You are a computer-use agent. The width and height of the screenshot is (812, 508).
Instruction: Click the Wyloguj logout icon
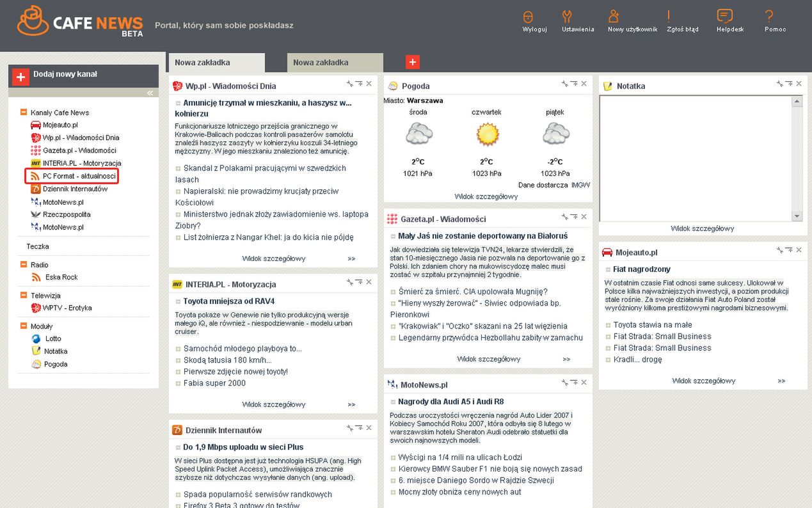[527, 17]
